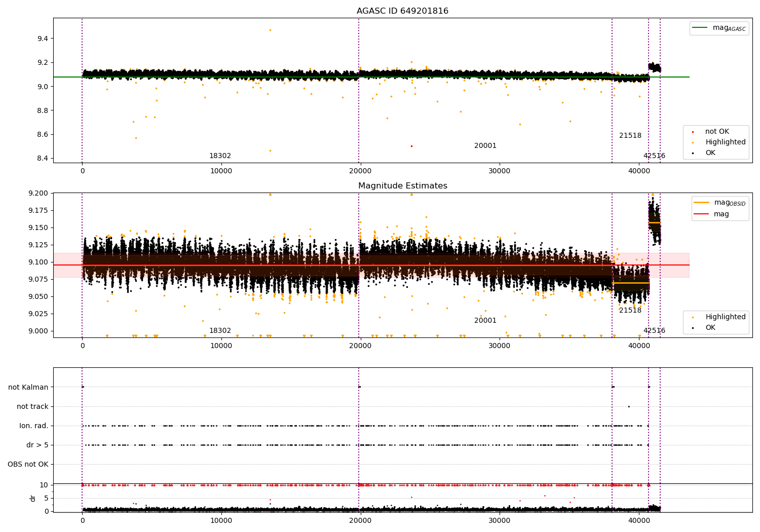Click the 9.025 y-axis tick label
This screenshot has width=760, height=532.
point(38,314)
